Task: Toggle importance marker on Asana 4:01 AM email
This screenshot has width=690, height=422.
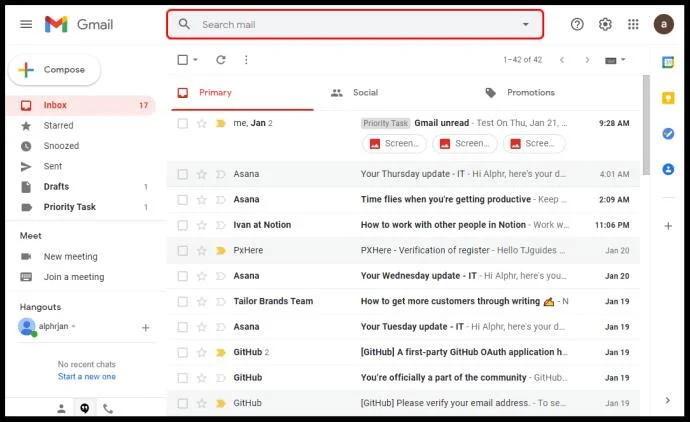Action: tap(220, 174)
